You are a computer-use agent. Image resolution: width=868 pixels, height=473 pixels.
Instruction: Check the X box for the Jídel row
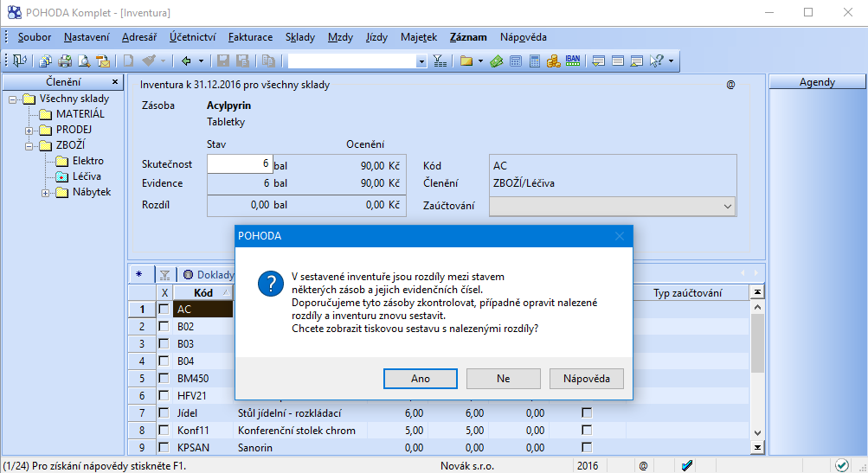(x=164, y=412)
